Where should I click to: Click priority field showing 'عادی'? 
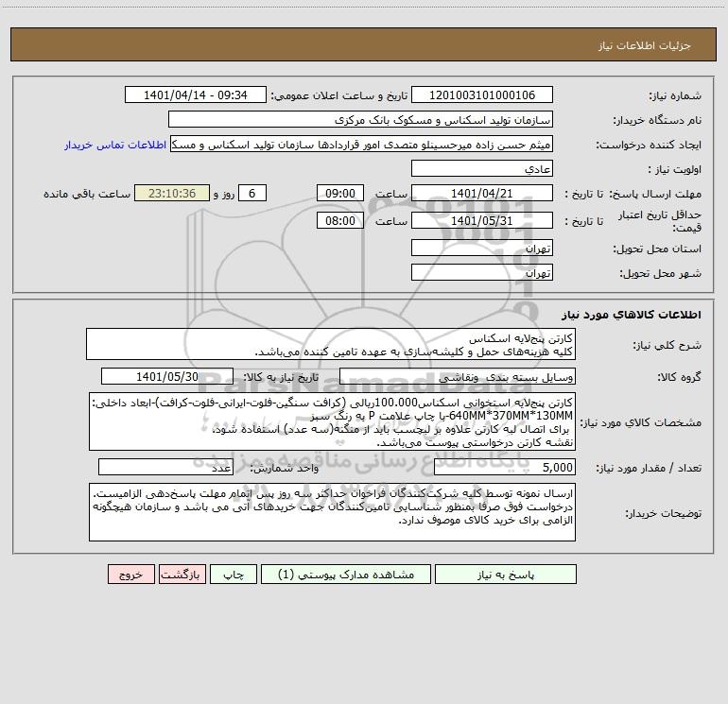(482, 169)
